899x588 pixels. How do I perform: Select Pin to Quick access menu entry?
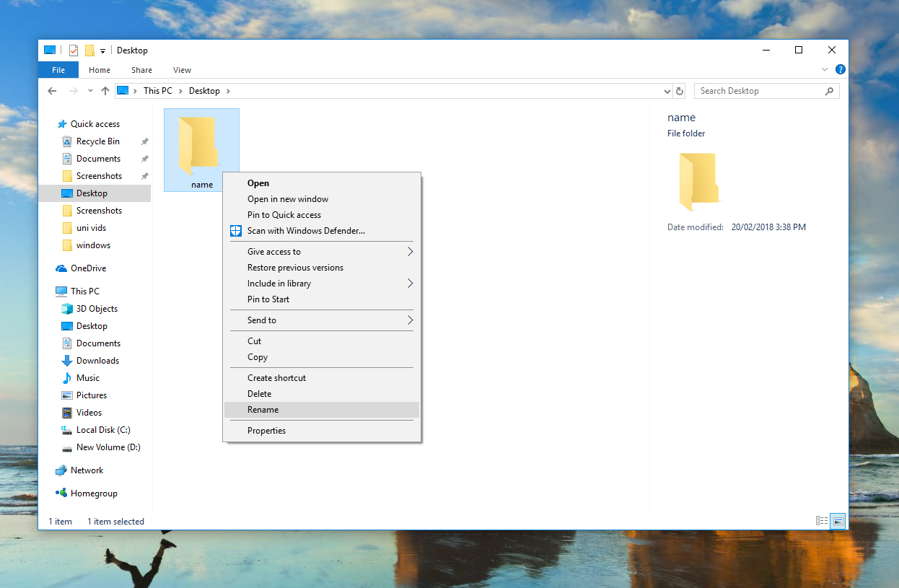pyautogui.click(x=321, y=215)
